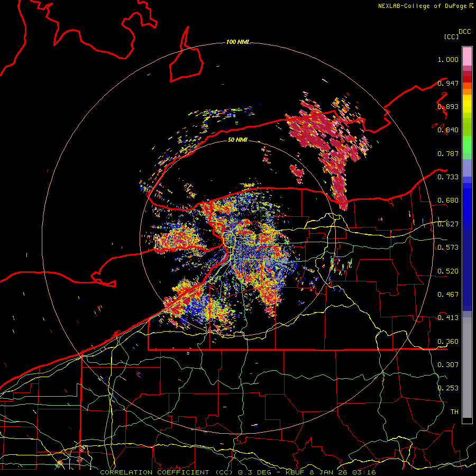Click the 0.253 color scale label
476x476 pixels.
(x=448, y=388)
